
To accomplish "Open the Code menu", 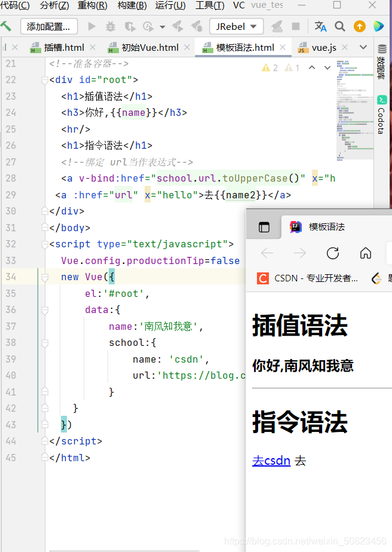I will (x=15, y=5).
